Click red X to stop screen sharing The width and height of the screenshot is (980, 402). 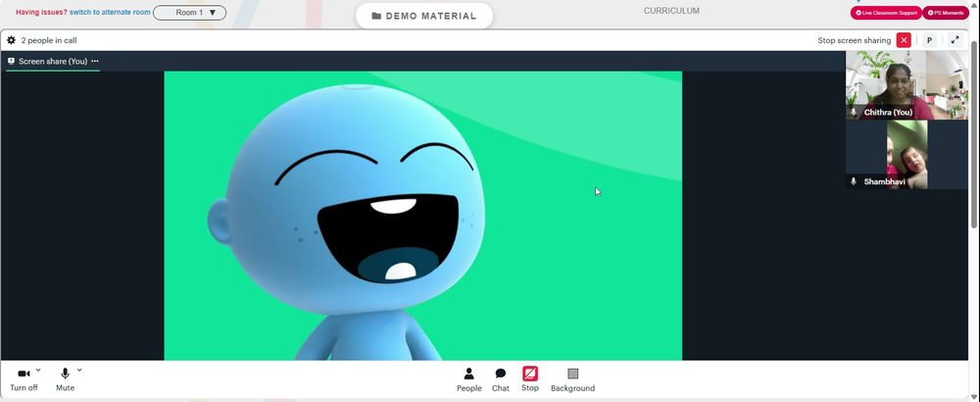pos(904,40)
